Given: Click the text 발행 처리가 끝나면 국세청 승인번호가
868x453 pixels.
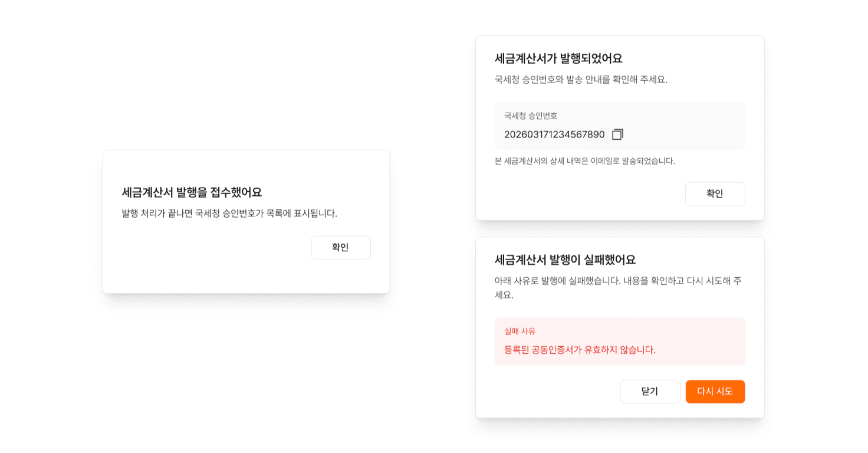Looking at the screenshot, I should [x=192, y=213].
